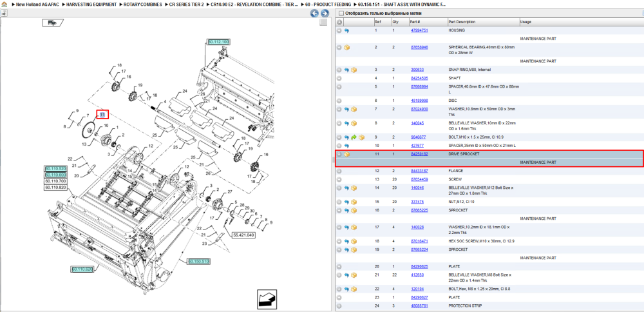Click the box icon in ref 21 BELLEVILLE WASHER row
Viewport: 644px width, 312px height.
[x=354, y=275]
